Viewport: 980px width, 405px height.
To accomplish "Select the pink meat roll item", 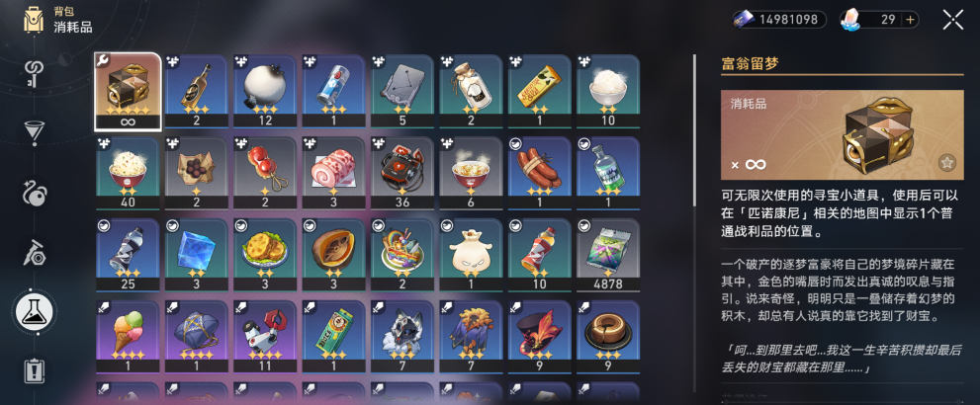I will (333, 174).
